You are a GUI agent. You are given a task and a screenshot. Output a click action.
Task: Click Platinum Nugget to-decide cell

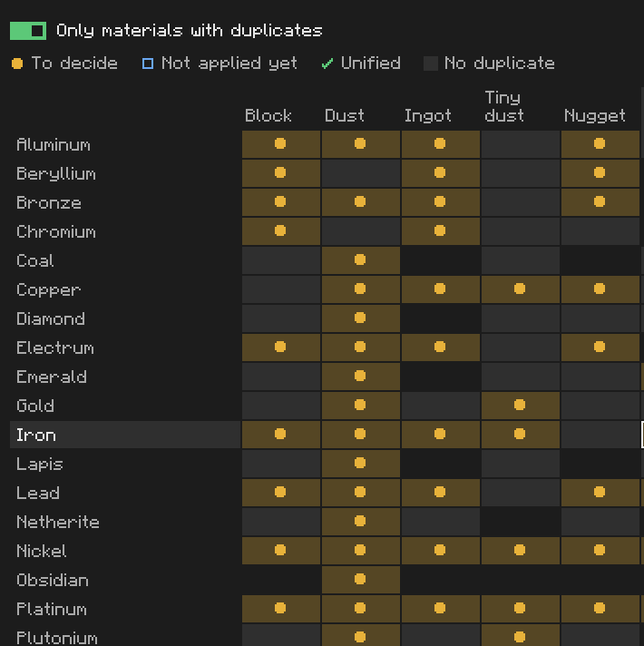tap(600, 609)
